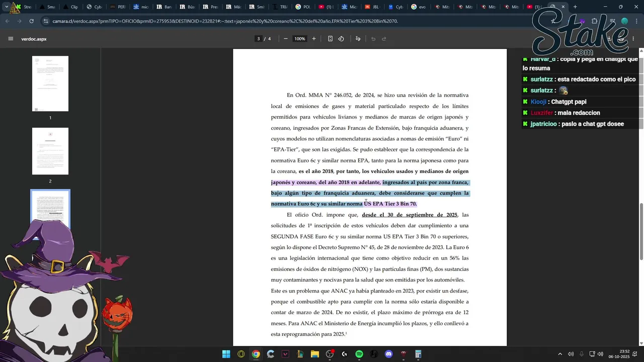Switch to the 'JBL' browser tab

372,7
